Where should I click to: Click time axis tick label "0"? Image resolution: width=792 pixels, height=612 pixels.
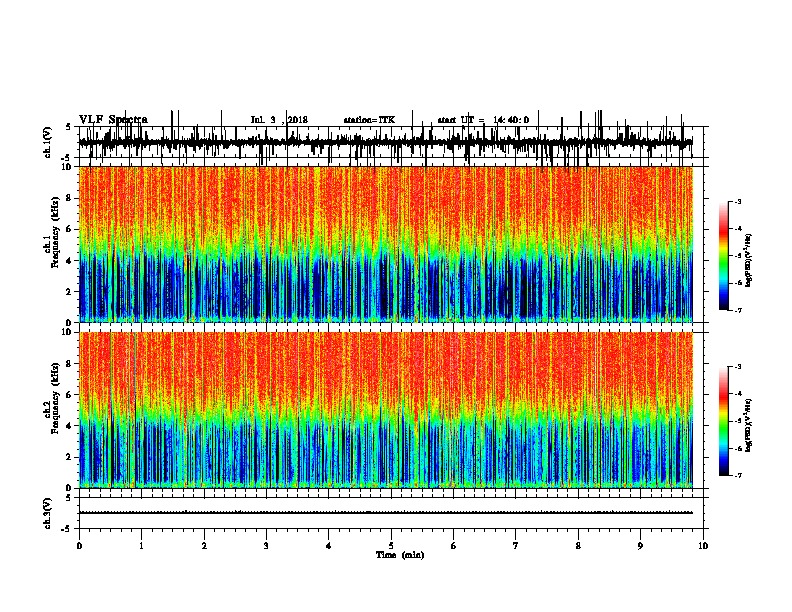click(x=79, y=546)
